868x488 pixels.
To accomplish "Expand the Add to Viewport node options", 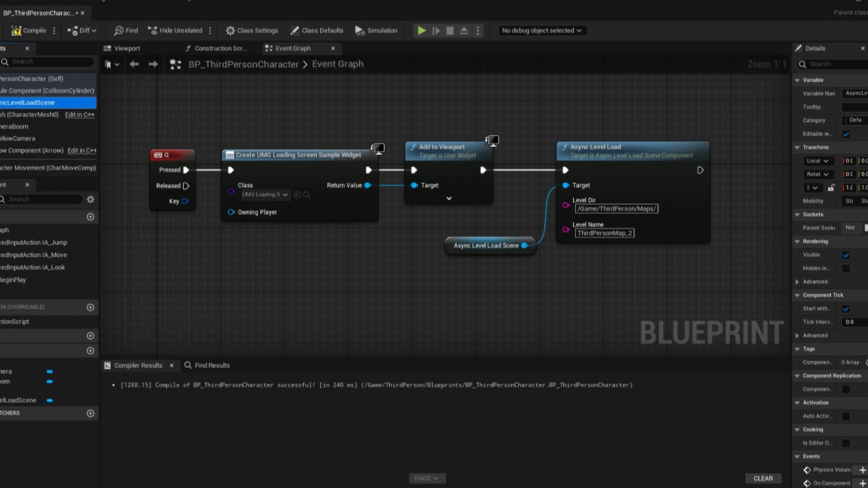I will point(448,199).
